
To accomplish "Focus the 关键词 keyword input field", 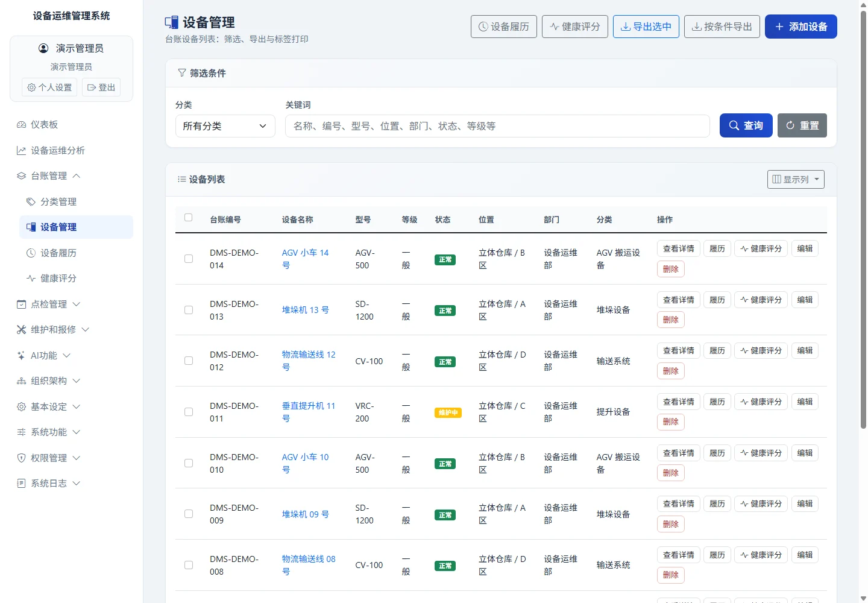I will [x=497, y=126].
